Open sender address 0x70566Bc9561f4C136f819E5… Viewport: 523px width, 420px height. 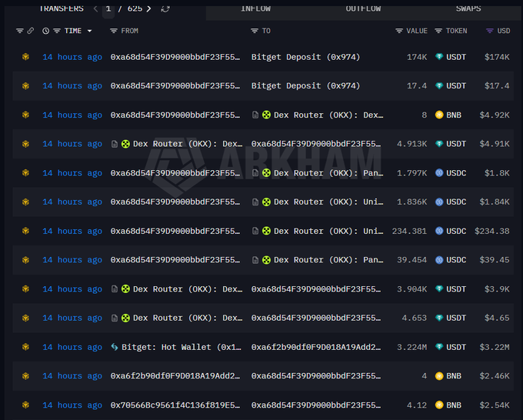coord(175,405)
